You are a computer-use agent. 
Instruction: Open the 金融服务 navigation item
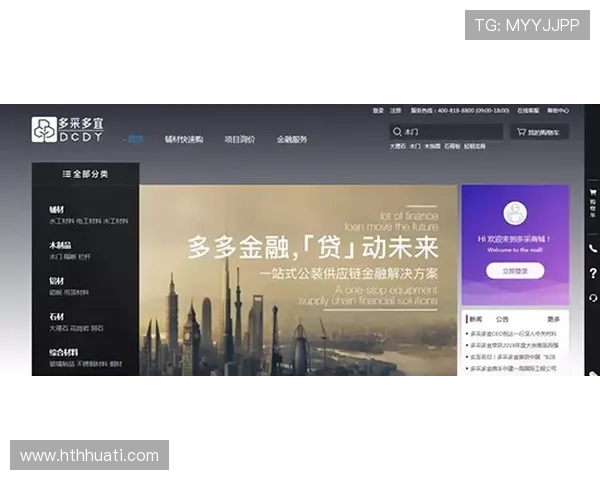click(292, 139)
